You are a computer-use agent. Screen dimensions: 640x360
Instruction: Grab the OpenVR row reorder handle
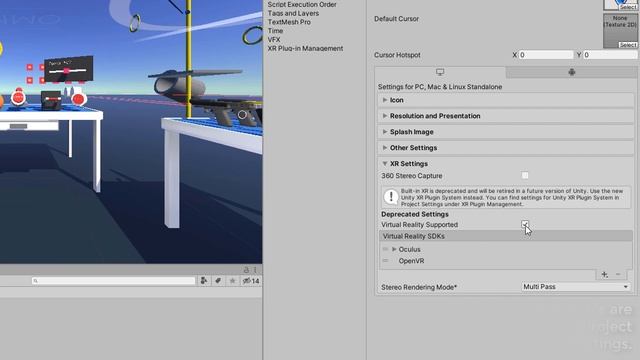385,260
